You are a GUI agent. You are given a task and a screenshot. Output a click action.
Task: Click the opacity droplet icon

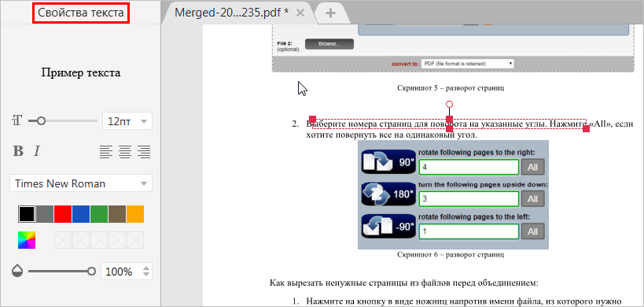click(17, 272)
